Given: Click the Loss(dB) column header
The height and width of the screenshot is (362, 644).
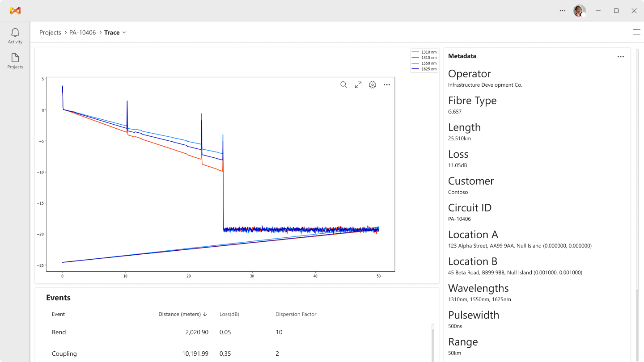Looking at the screenshot, I should click(229, 314).
